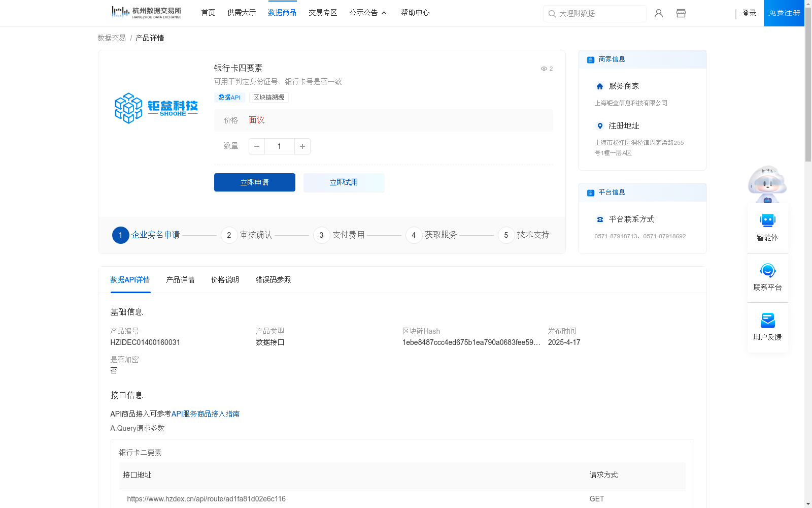The height and width of the screenshot is (508, 812).
Task: Switch to 产品详情 tab
Action: point(180,280)
